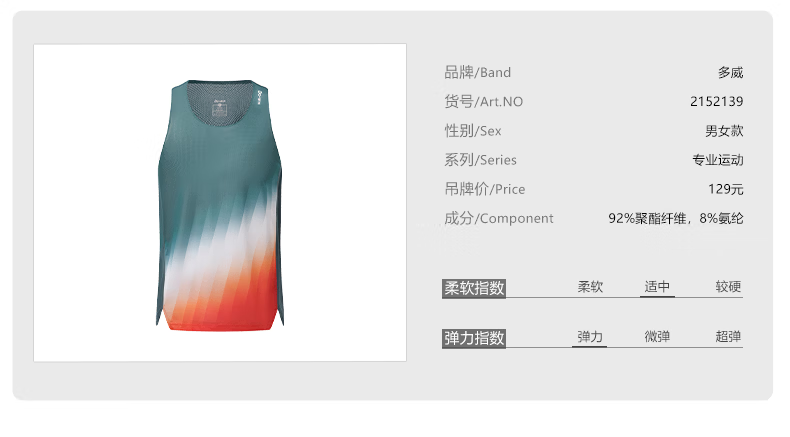Click the 成分/Component label
790x437 pixels.
(x=499, y=219)
